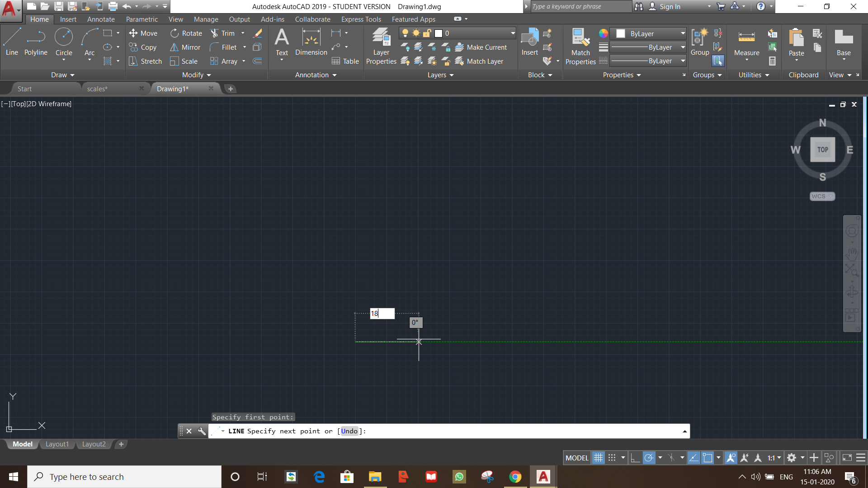Screen dimensions: 868x488
Task: Toggle the Model tab view
Action: pyautogui.click(x=21, y=443)
